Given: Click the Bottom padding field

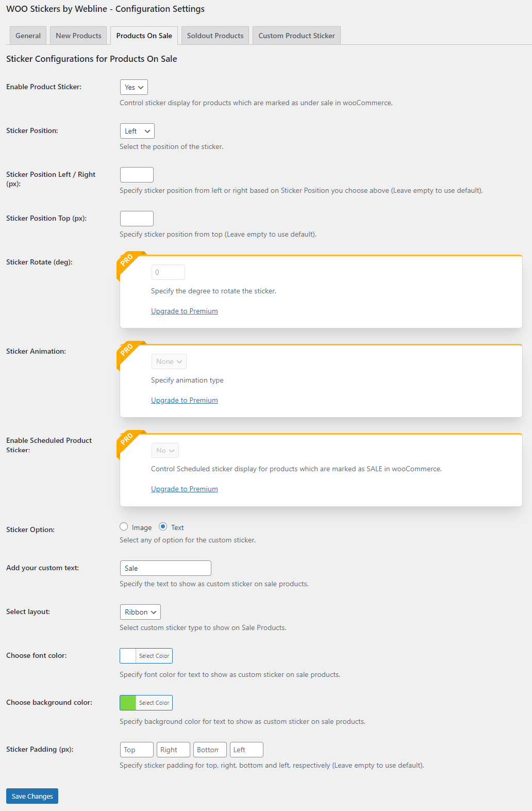Looking at the screenshot, I should click(210, 750).
